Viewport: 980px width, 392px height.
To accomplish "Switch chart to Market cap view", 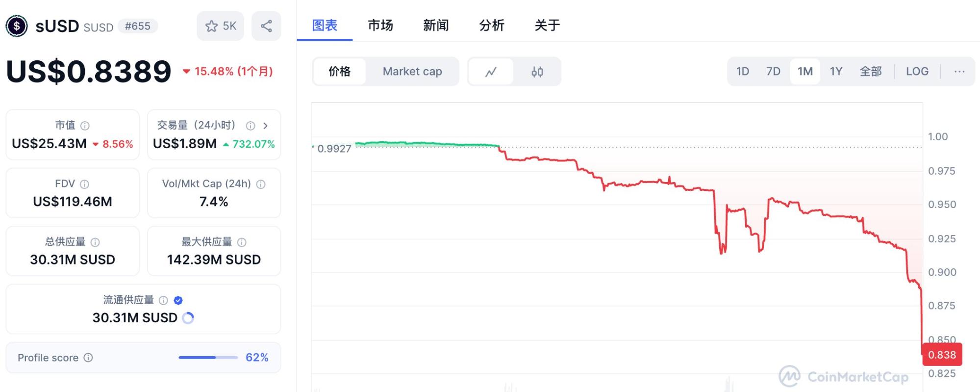I will [412, 71].
